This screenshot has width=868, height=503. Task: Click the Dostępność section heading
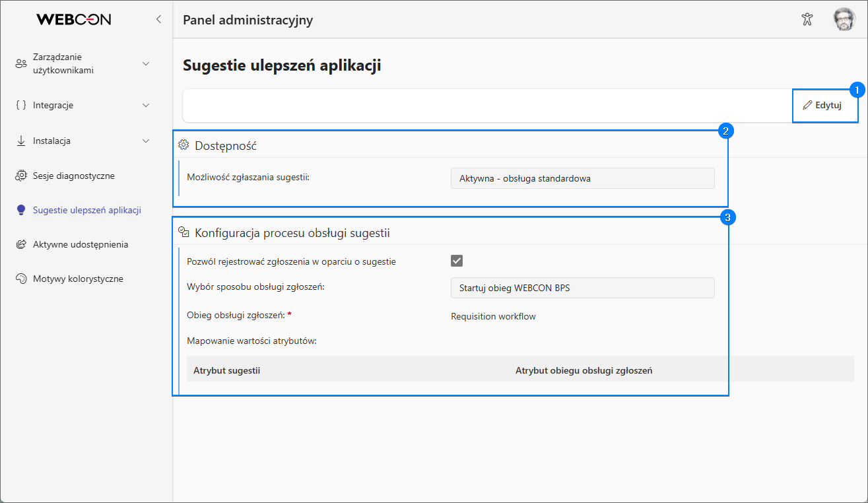(x=226, y=145)
